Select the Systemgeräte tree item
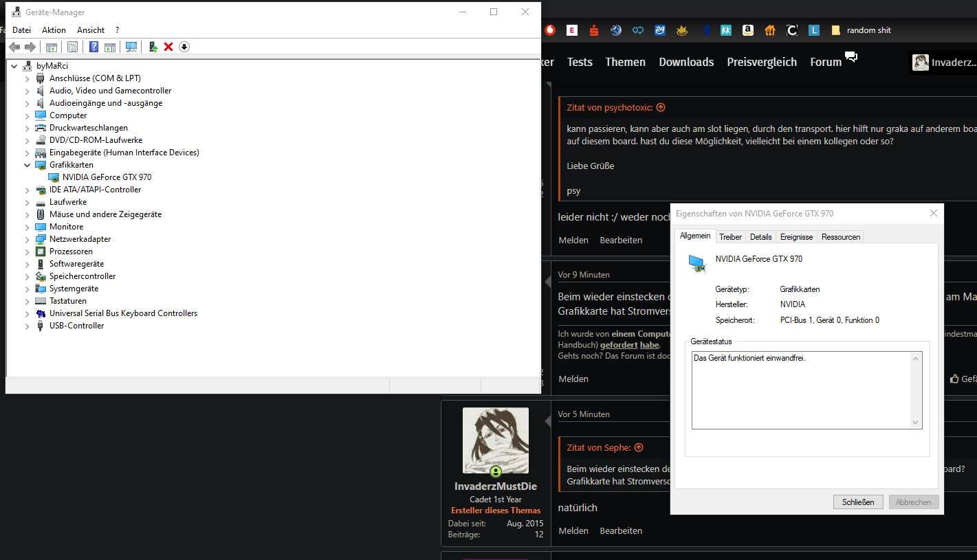 74,289
